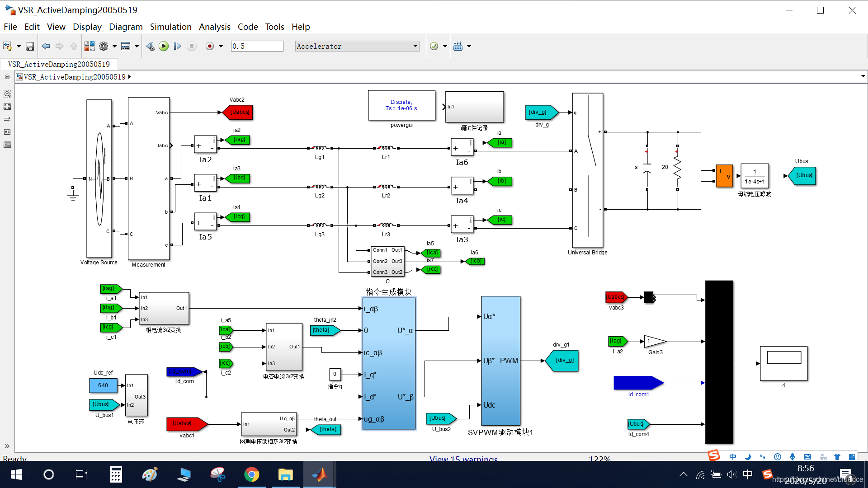The height and width of the screenshot is (488, 868).
Task: Select the Zoom tool in the palette sidebar
Action: click(7, 94)
